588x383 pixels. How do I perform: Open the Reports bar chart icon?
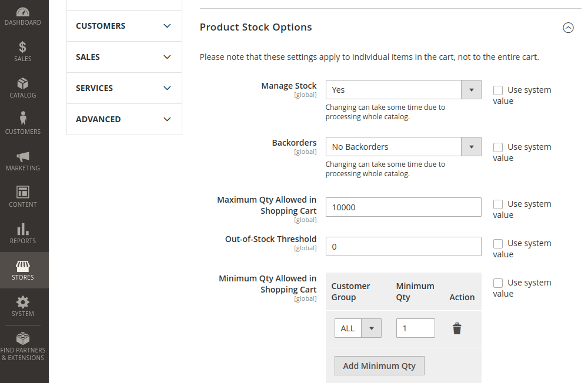point(23,229)
